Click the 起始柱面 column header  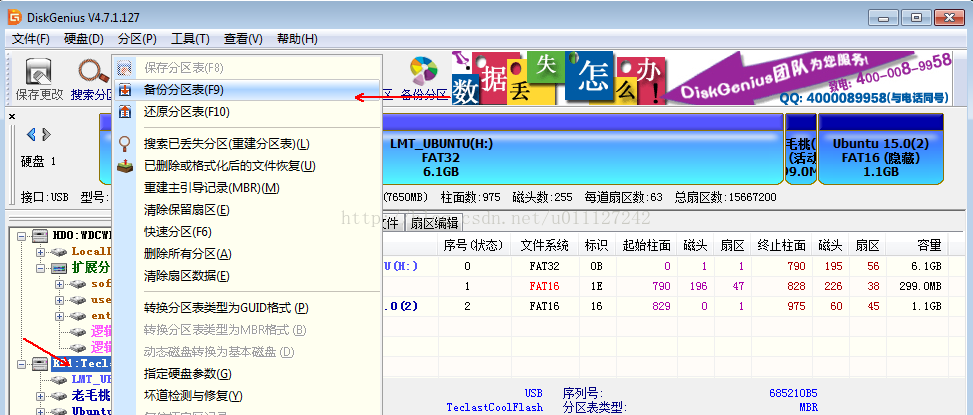pos(647,246)
